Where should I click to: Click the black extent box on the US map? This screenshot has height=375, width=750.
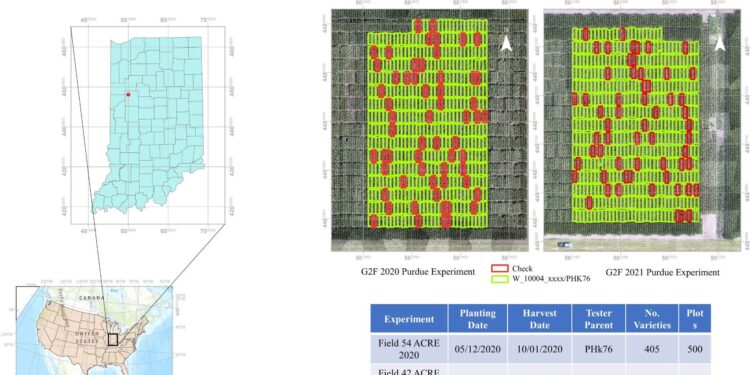coord(113,340)
